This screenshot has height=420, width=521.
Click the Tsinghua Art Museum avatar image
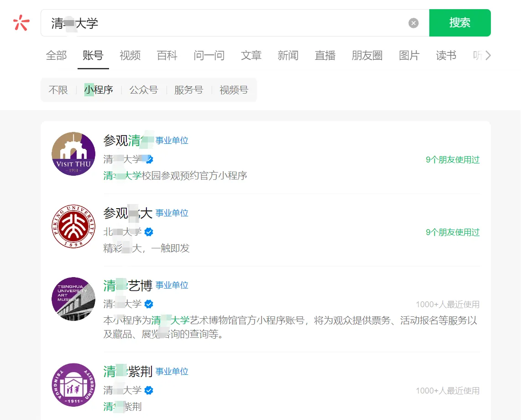(x=73, y=299)
